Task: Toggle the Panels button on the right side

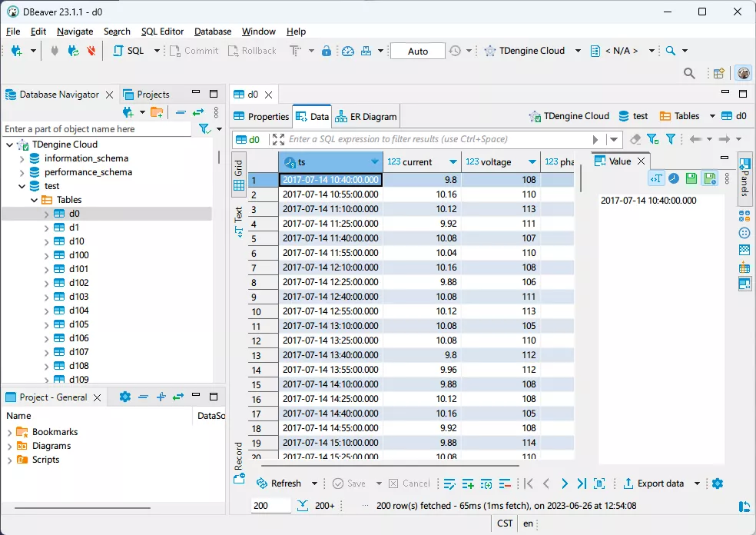Action: coord(744,176)
